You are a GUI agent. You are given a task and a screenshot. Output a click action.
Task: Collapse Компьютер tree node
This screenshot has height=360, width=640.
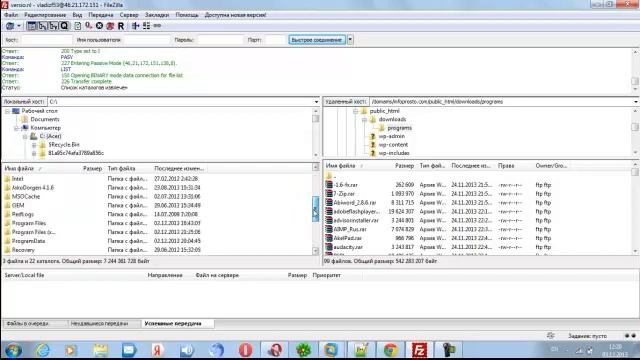[x=16, y=128]
